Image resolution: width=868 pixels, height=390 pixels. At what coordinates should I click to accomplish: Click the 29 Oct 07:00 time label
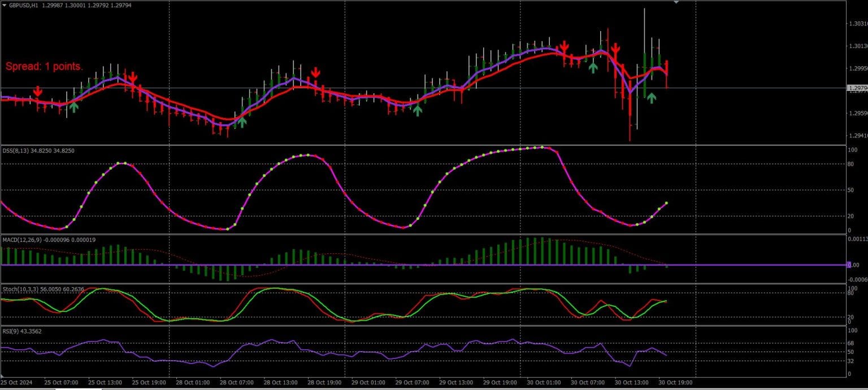point(412,383)
